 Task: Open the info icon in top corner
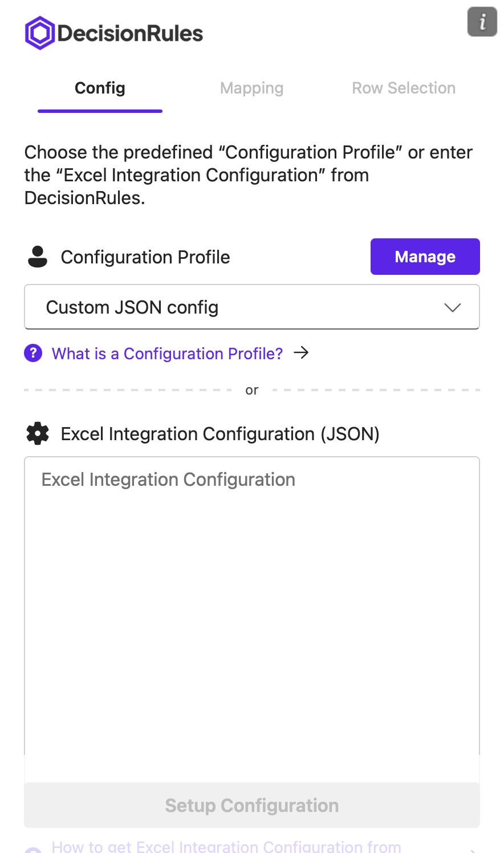coord(482,22)
